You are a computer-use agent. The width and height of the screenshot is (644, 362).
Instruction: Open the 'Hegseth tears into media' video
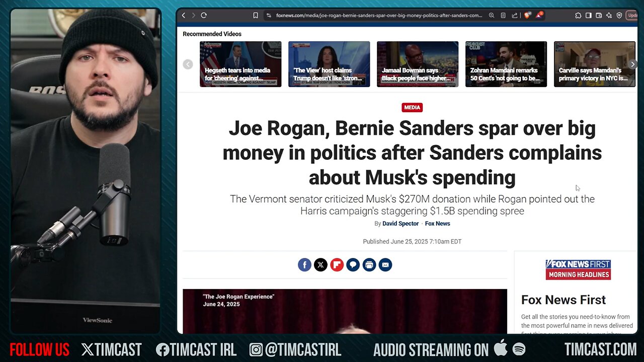(x=240, y=64)
